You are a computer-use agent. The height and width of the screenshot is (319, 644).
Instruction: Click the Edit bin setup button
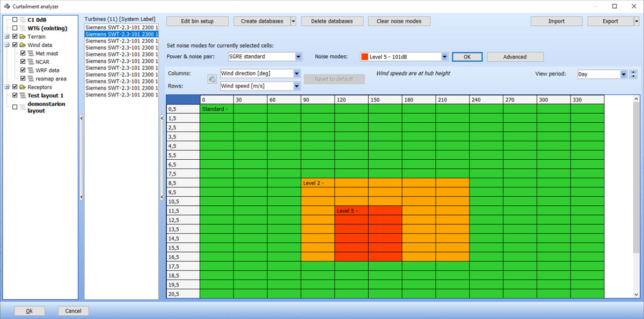197,21
